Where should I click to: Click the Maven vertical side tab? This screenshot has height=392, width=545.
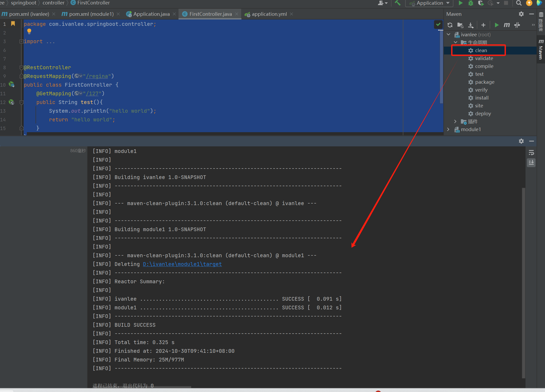coord(541,49)
